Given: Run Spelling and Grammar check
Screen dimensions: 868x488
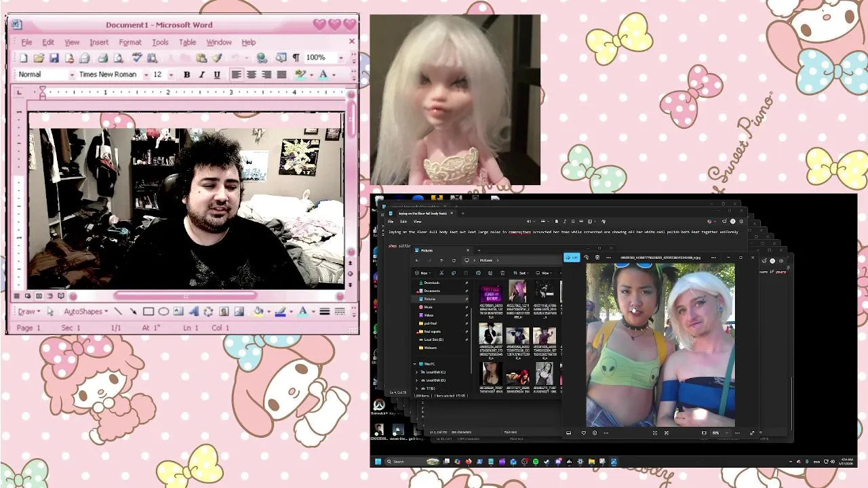Looking at the screenshot, I should click(x=136, y=58).
